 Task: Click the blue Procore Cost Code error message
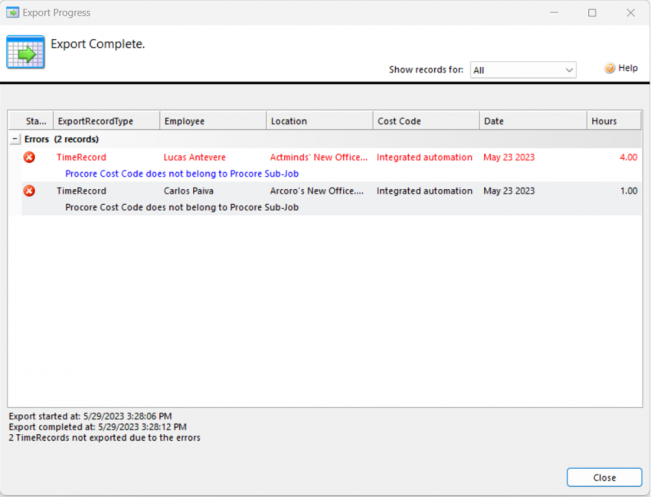[x=182, y=174]
